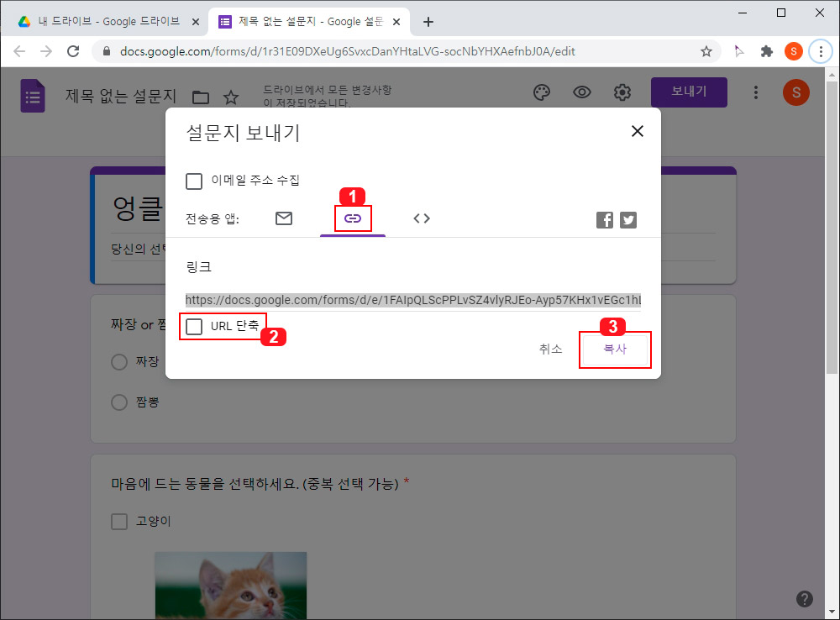Open the extensions puzzle icon
The width and height of the screenshot is (840, 620).
767,51
